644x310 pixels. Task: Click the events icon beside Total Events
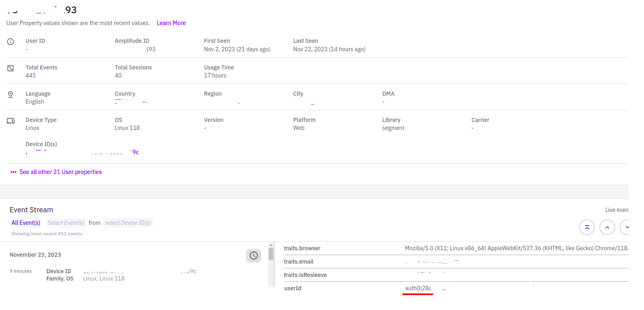pos(10,68)
